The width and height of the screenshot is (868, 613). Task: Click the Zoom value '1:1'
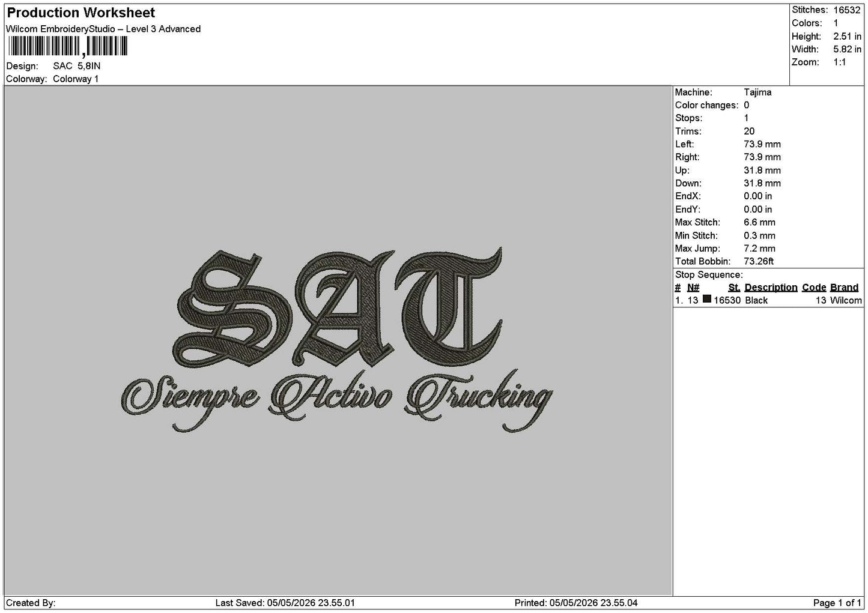(840, 62)
